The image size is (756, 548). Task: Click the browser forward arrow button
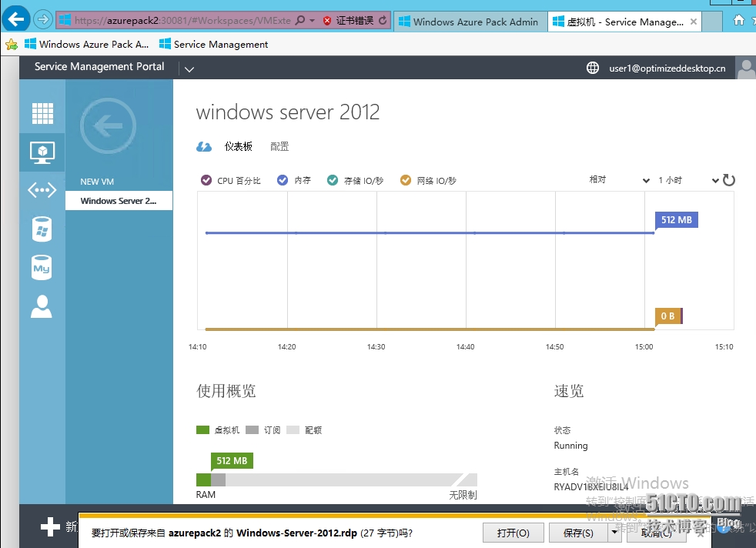43,20
